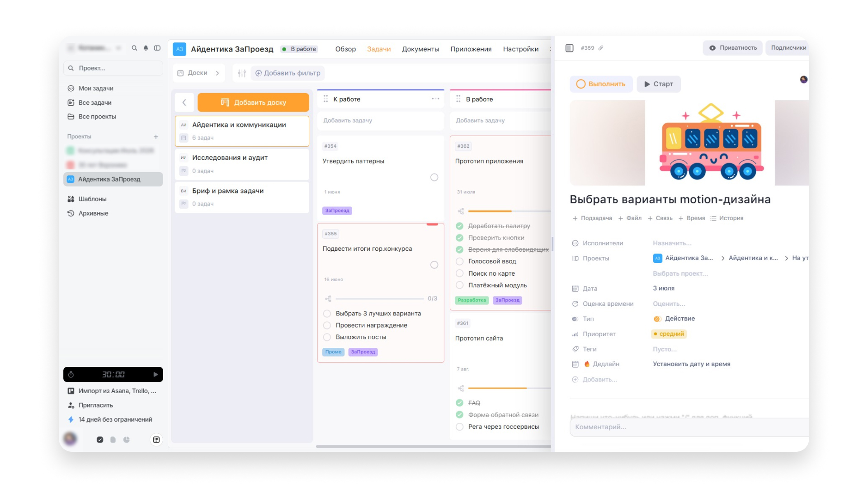The width and height of the screenshot is (868, 488).
Task: Click the timer stopwatch icon
Action: (x=71, y=375)
